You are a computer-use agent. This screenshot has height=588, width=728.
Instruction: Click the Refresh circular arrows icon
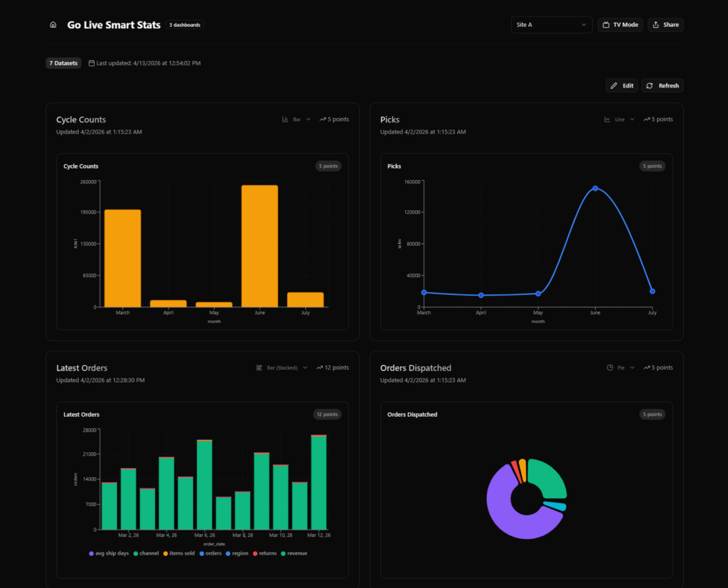coord(650,85)
